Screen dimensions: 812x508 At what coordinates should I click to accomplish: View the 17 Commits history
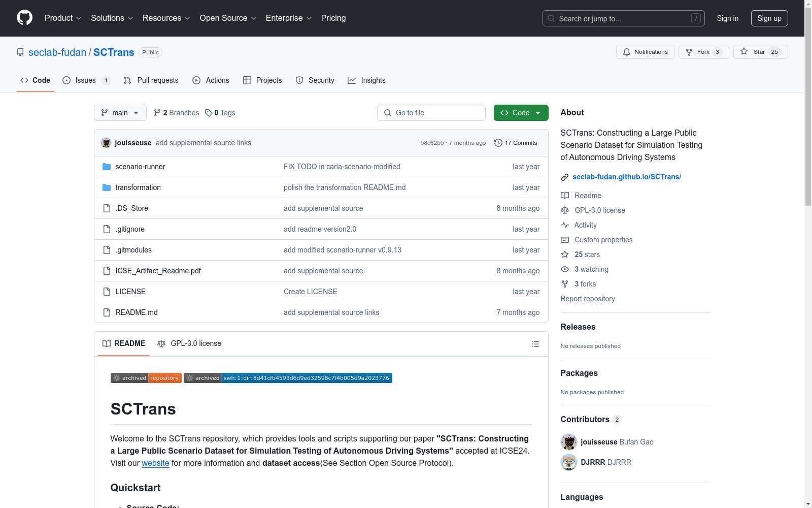516,143
